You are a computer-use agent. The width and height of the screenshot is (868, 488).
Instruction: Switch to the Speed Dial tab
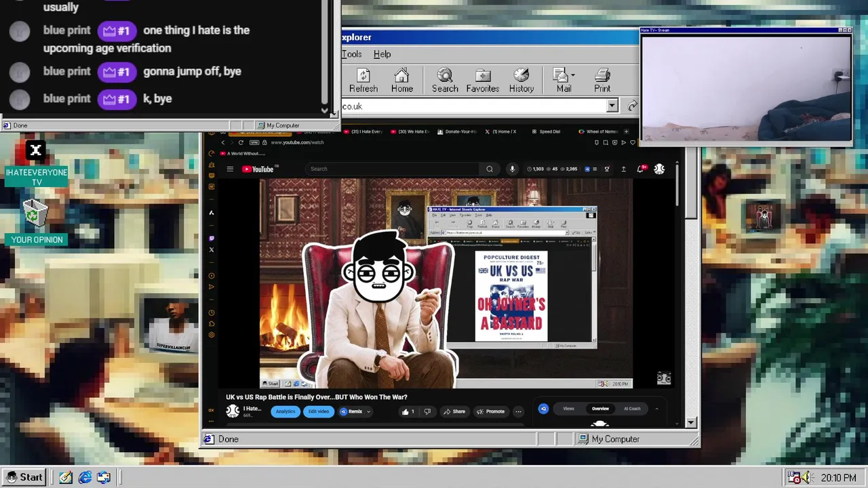point(547,131)
